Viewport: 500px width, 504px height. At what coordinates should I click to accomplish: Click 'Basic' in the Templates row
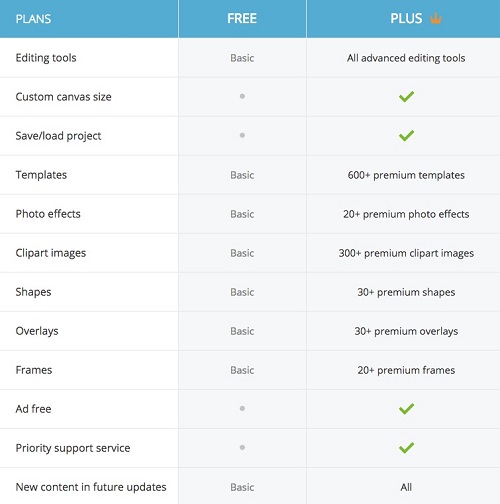(x=242, y=175)
